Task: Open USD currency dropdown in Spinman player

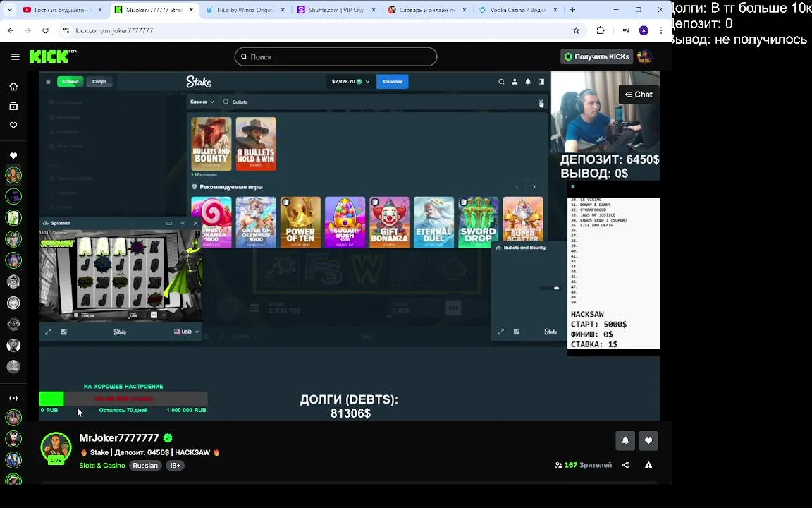Action: coord(186,332)
